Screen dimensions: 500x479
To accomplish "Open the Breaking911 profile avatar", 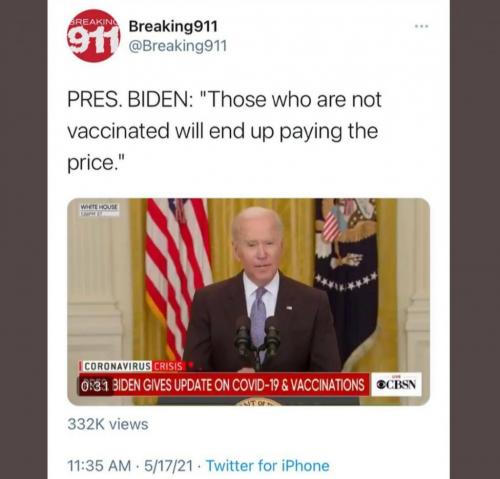I will point(93,36).
